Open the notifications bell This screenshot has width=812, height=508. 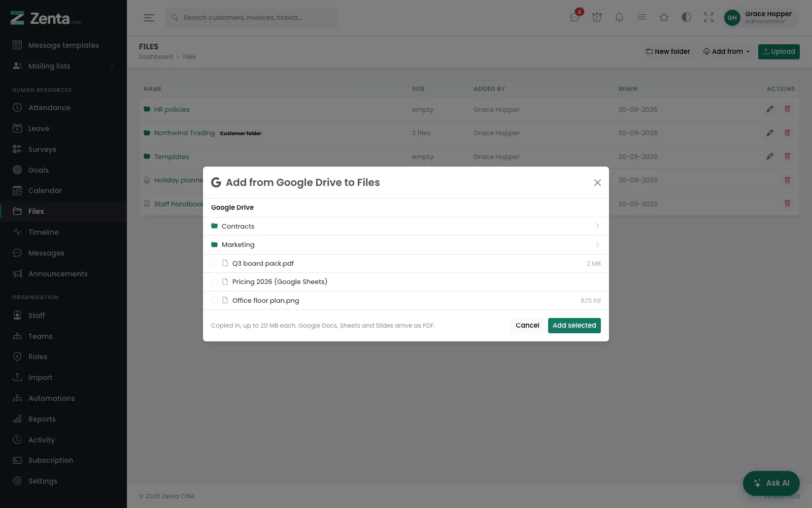(619, 17)
